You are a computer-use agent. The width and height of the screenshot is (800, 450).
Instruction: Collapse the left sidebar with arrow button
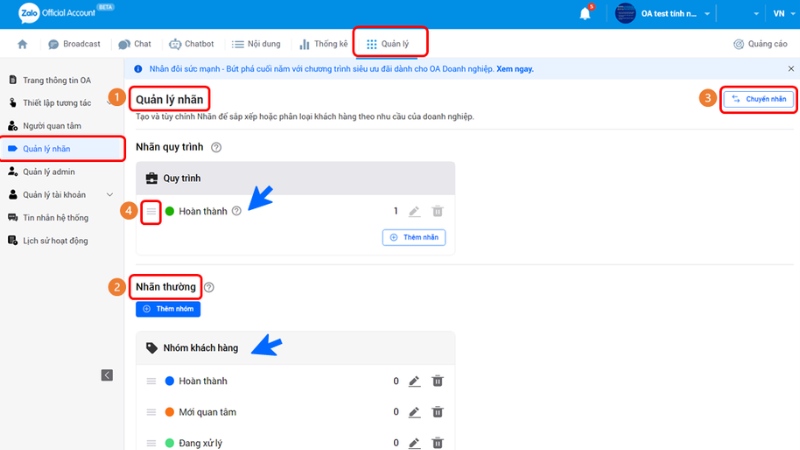click(x=107, y=375)
